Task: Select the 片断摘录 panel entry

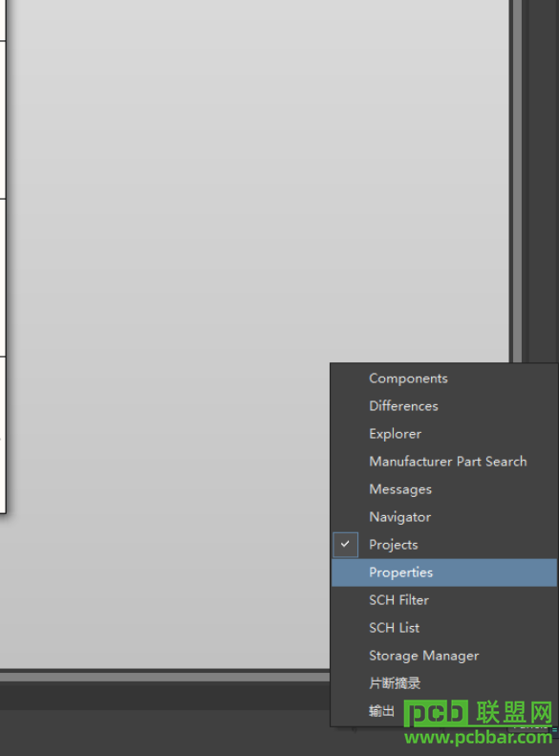Action: pyautogui.click(x=443, y=683)
